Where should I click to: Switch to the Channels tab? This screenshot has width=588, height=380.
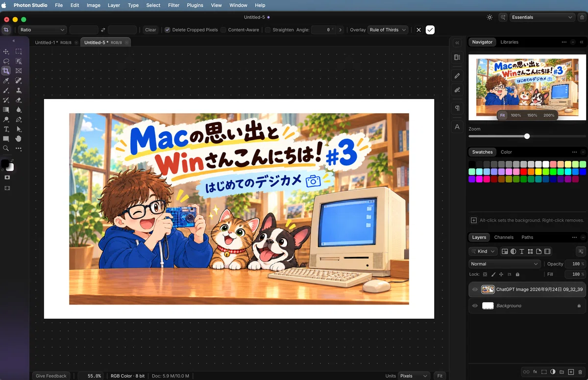click(504, 237)
